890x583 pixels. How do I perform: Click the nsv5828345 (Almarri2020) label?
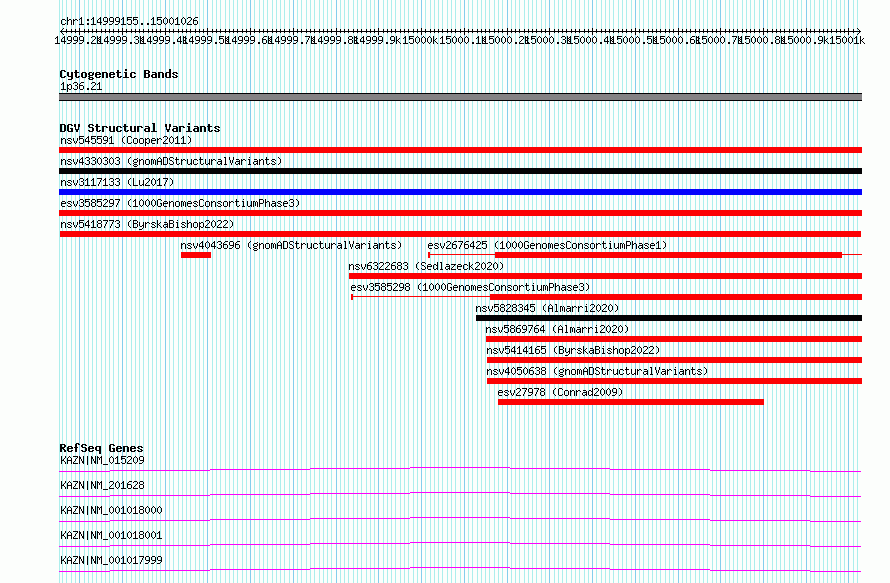point(547,308)
